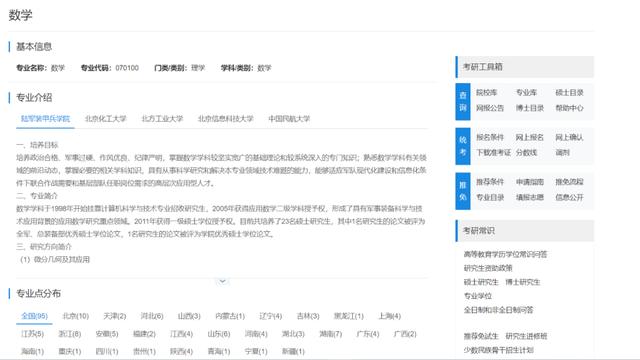Click the 广东 region tab
Screen dimensions: 640x360
(x=368, y=334)
